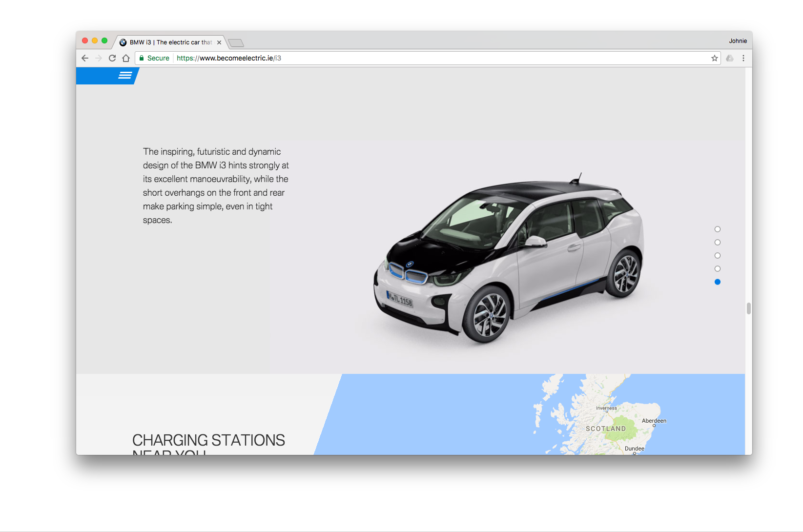Open a new tab button
The height and width of the screenshot is (532, 803).
click(236, 43)
